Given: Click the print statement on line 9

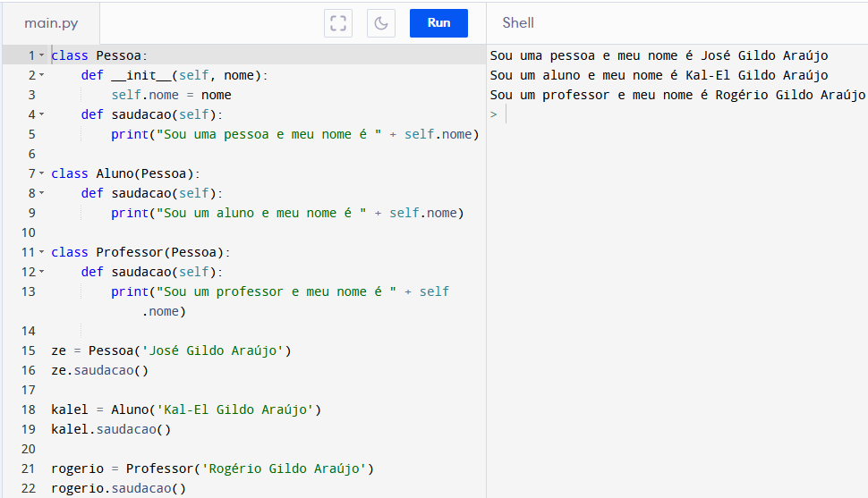Looking at the screenshot, I should (x=287, y=213).
